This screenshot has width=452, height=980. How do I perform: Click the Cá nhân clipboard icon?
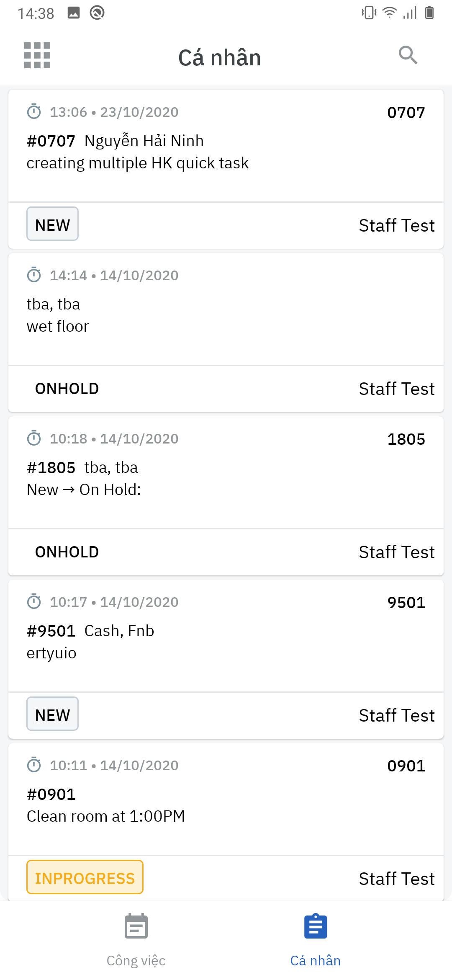[x=316, y=926]
